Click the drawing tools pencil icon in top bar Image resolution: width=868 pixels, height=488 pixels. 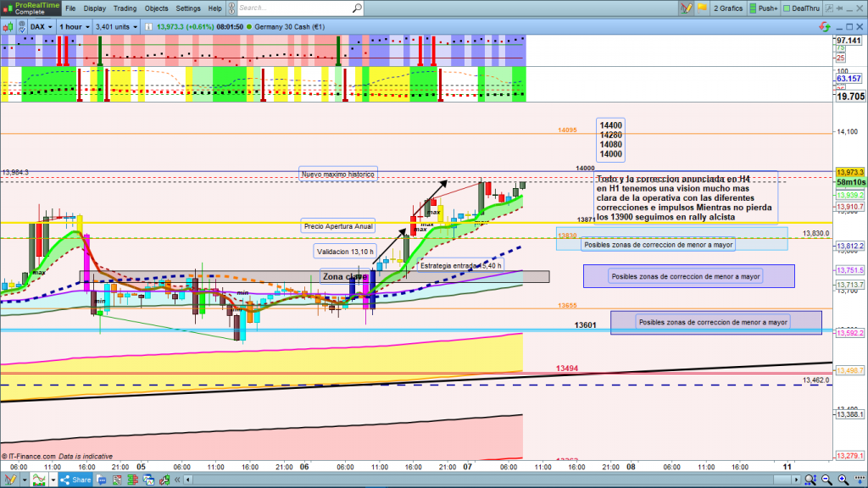point(686,8)
